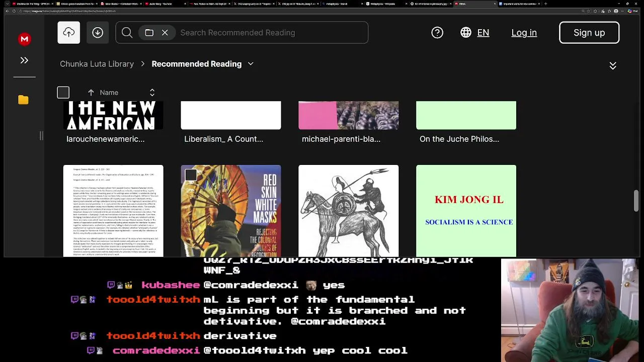Change language via EN link
This screenshot has height=362, width=644.
point(483,33)
